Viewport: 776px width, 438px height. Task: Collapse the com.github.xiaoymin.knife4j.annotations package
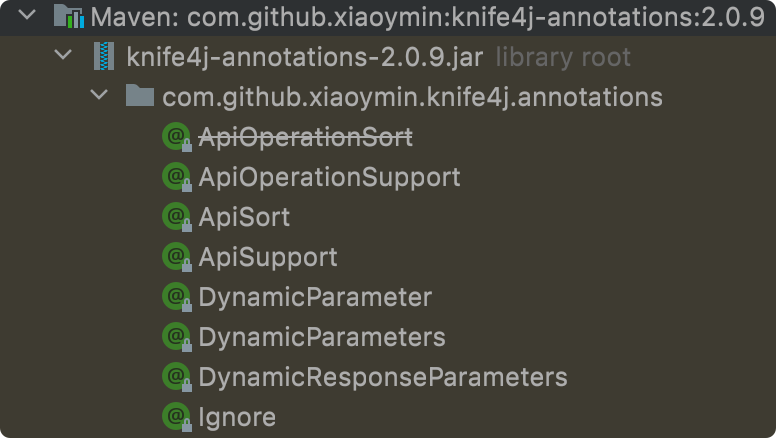99,95
